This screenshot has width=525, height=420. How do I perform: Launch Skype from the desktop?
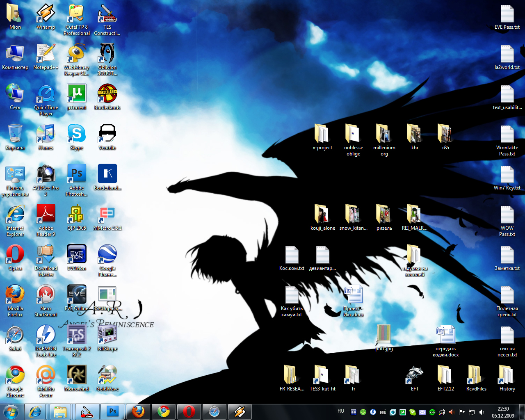pyautogui.click(x=77, y=137)
